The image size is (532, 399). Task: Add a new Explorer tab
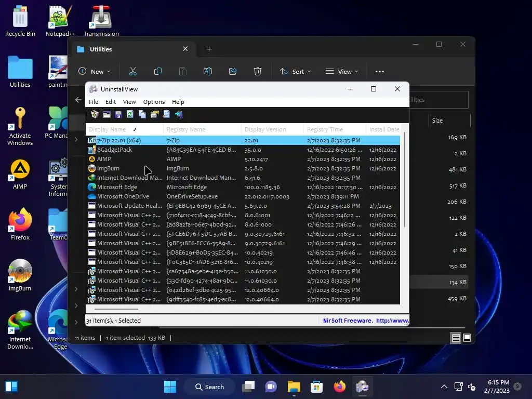[209, 49]
